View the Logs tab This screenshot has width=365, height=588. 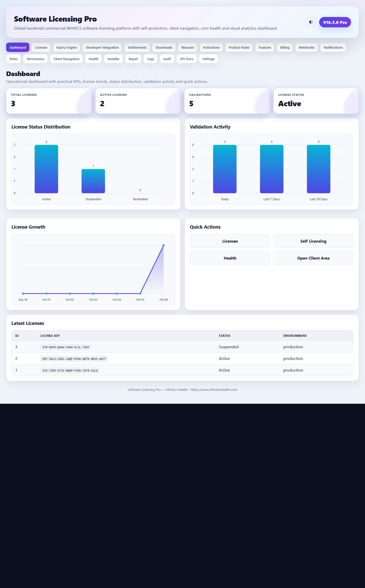tap(151, 59)
